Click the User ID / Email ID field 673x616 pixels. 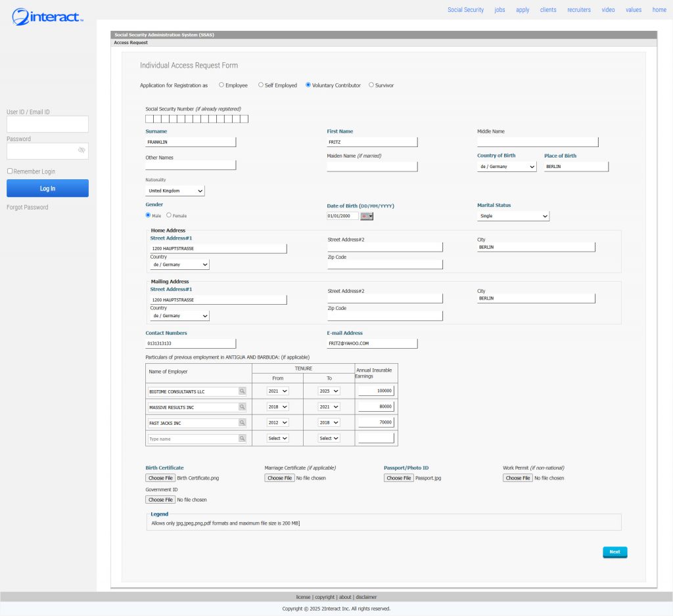47,124
